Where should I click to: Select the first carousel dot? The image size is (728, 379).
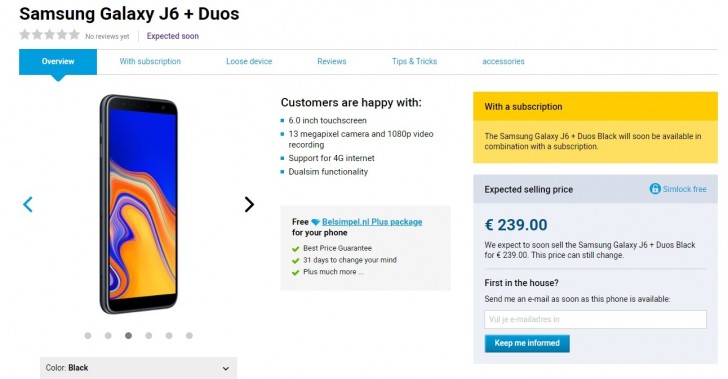click(88, 335)
